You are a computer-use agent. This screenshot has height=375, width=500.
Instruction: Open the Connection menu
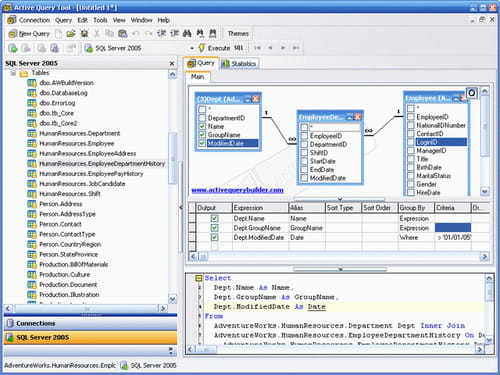pos(34,20)
